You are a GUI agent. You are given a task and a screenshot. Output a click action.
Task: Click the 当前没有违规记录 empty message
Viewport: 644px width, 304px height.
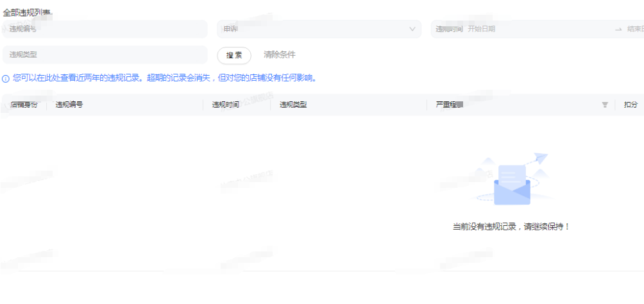coord(511,227)
